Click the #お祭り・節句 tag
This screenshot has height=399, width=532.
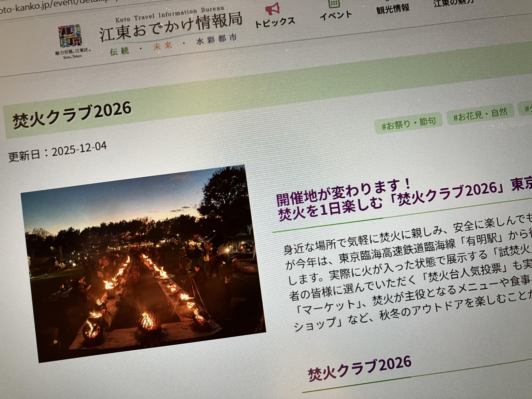(x=409, y=123)
